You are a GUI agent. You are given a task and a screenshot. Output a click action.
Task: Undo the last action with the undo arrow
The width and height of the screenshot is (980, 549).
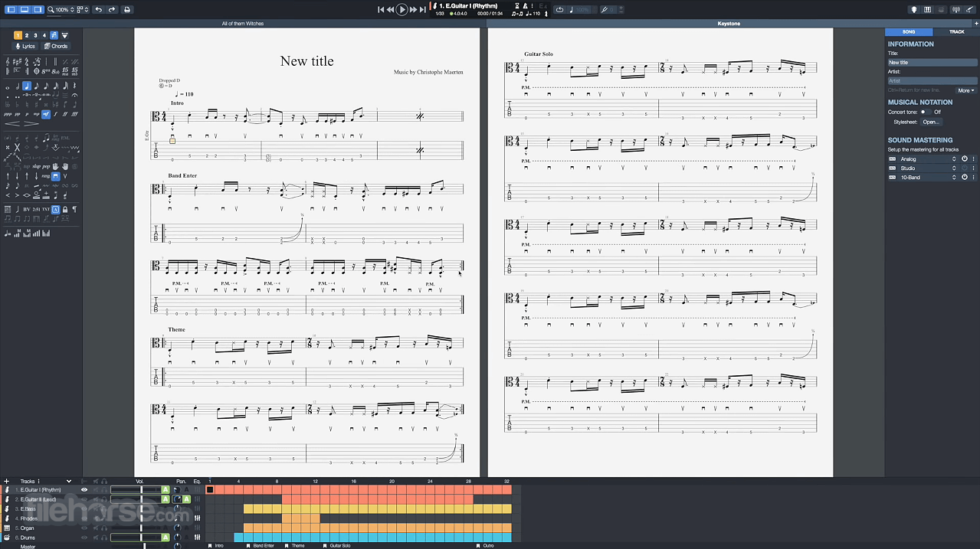coord(99,9)
